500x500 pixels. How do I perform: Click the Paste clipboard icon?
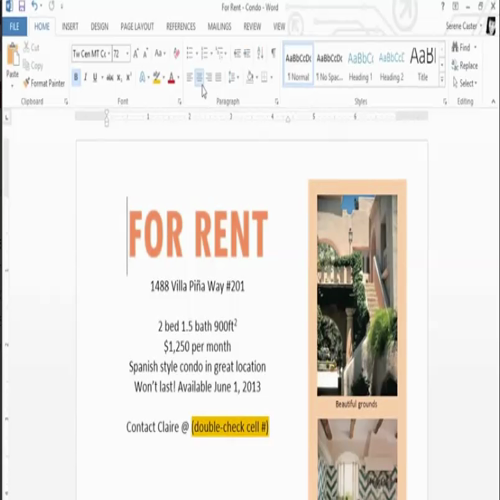(x=13, y=55)
